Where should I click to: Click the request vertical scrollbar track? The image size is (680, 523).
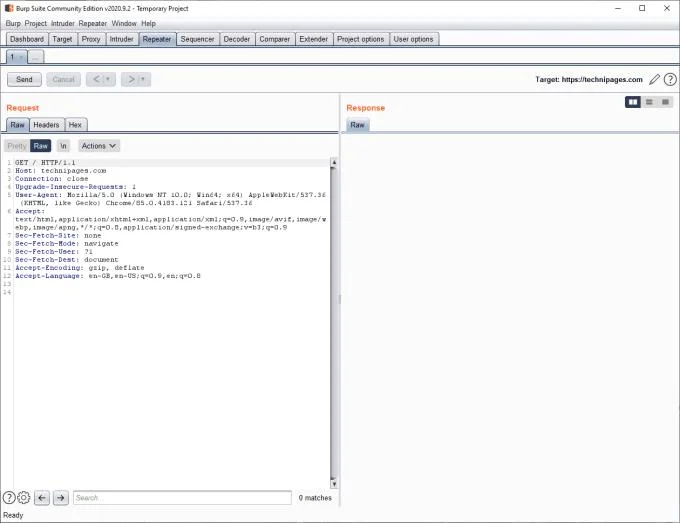[334, 323]
